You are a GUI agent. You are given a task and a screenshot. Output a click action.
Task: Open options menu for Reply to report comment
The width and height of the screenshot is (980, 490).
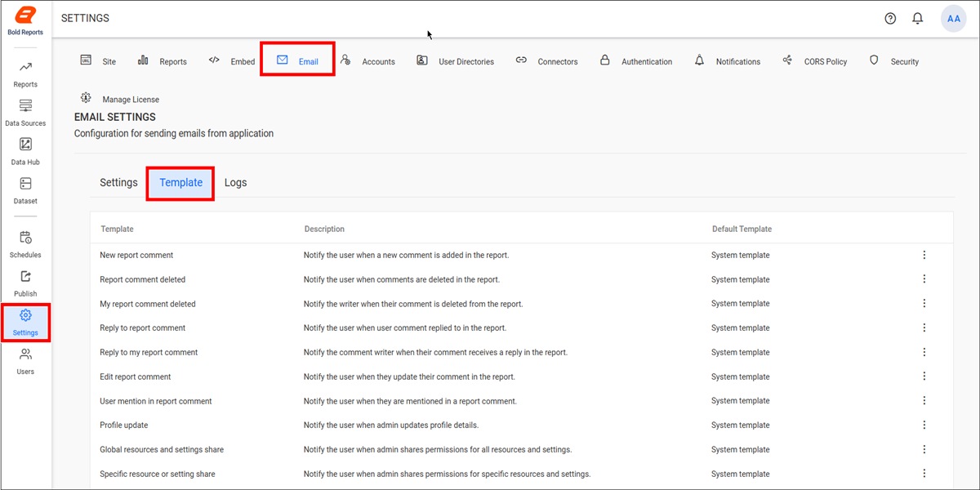coord(924,327)
